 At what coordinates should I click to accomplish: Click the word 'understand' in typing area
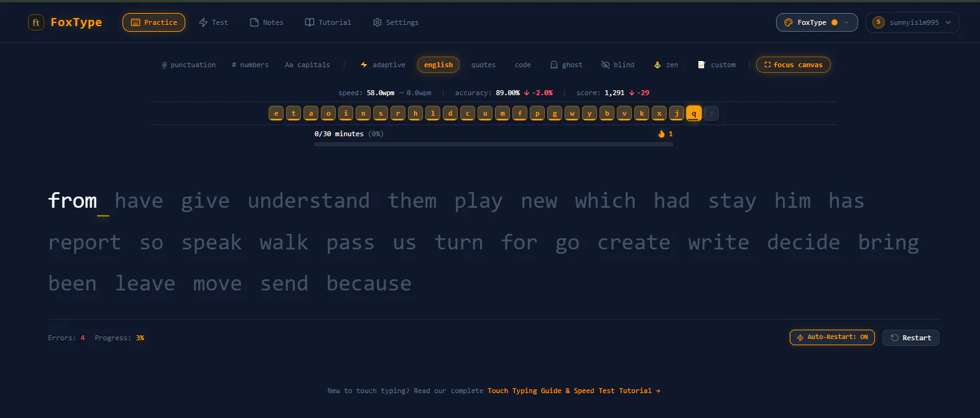click(x=309, y=201)
